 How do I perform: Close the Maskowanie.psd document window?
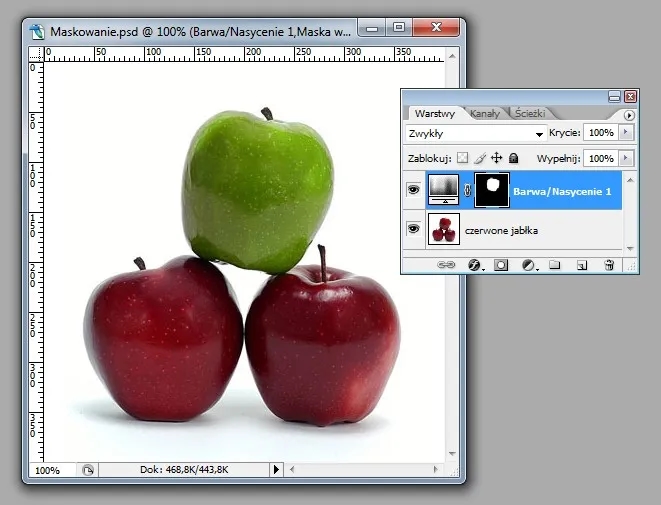click(x=436, y=28)
